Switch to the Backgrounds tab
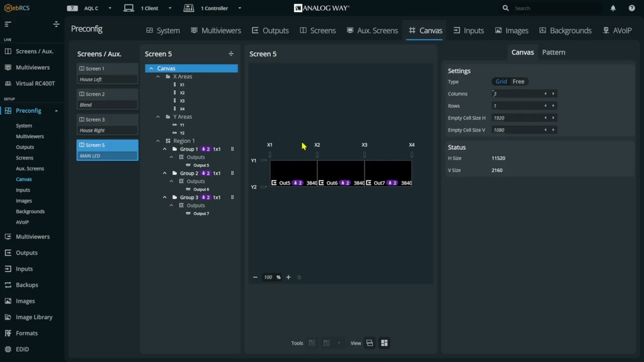644x362 pixels. pyautogui.click(x=566, y=31)
